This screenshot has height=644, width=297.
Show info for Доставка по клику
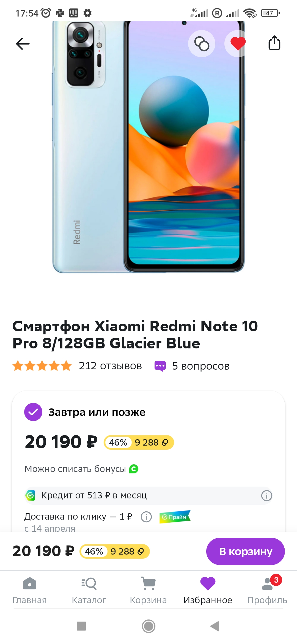(x=146, y=517)
